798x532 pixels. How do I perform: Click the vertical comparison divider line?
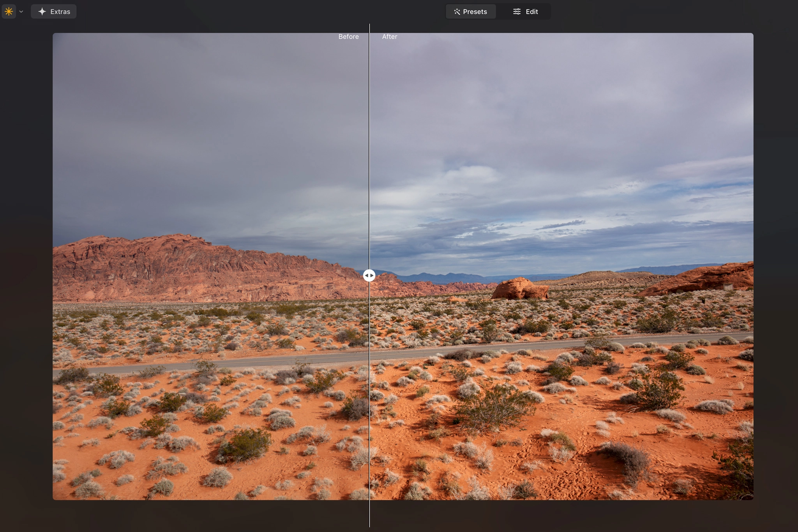[369, 156]
